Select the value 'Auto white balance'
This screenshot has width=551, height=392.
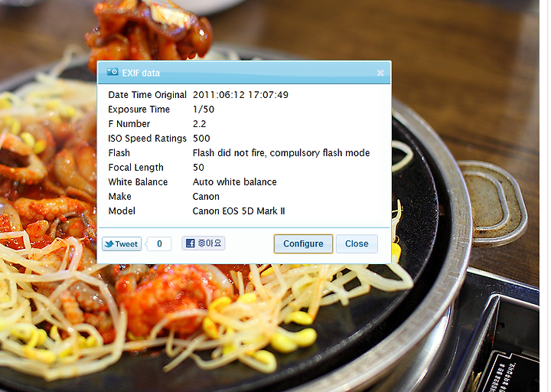tap(234, 181)
